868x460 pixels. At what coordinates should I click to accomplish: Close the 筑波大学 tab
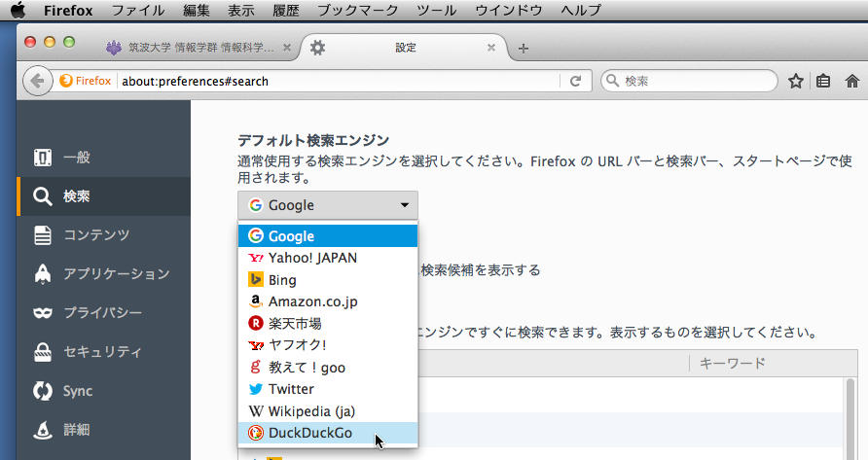point(287,48)
